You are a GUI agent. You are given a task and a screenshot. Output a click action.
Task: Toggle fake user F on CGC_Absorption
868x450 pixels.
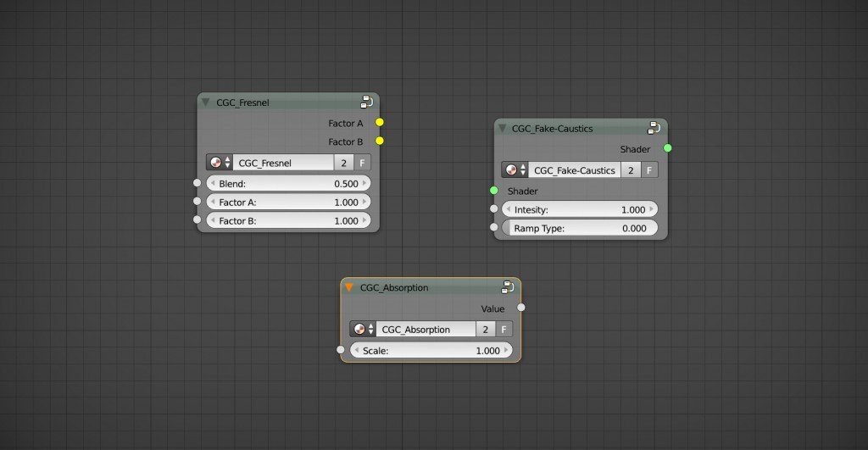click(x=504, y=330)
